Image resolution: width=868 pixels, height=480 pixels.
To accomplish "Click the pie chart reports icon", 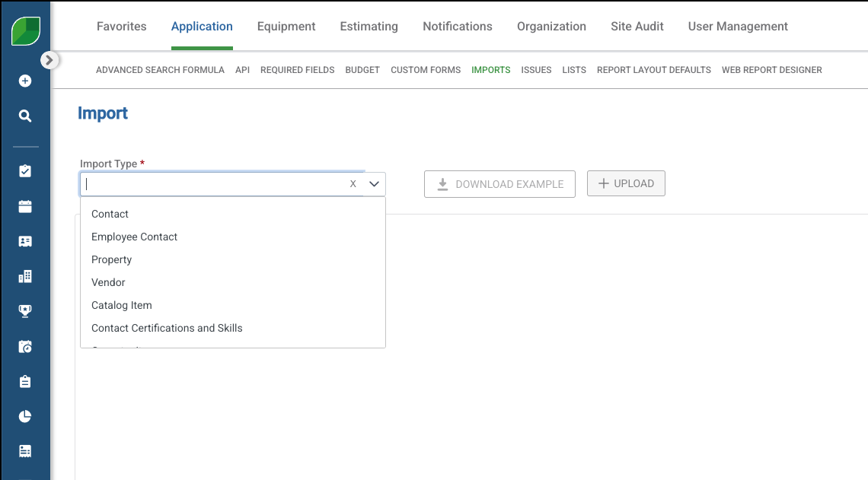I will pyautogui.click(x=25, y=416).
